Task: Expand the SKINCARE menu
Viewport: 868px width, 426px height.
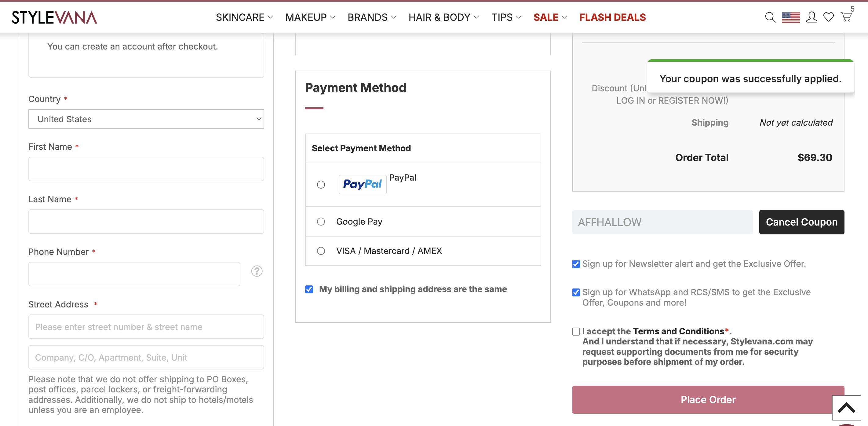Action: [x=244, y=17]
